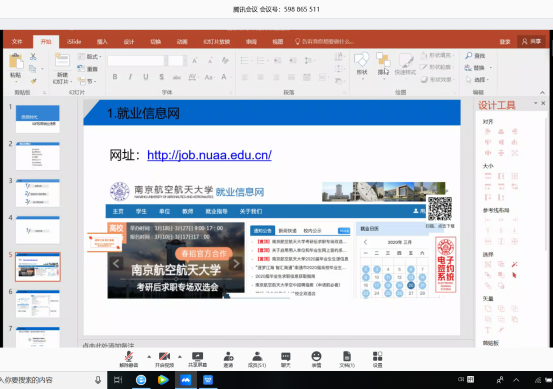Image resolution: width=553 pixels, height=389 pixels.
Task: Turn on video with camera button
Action: (164, 359)
